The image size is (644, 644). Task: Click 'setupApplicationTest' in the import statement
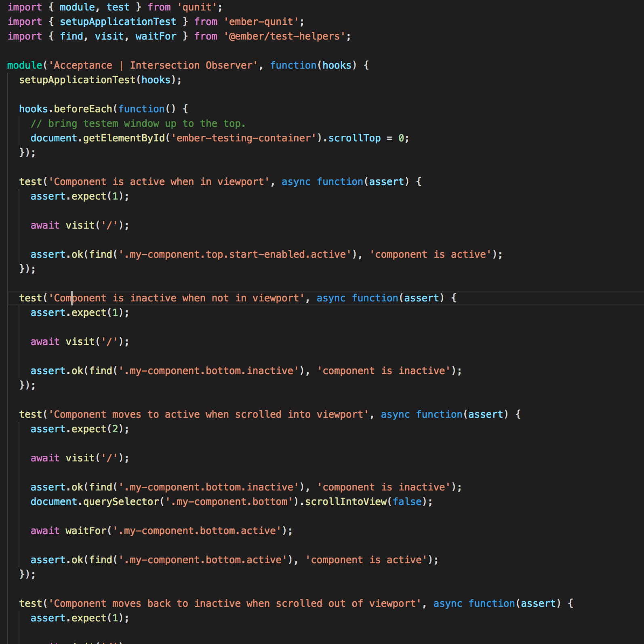pos(118,22)
